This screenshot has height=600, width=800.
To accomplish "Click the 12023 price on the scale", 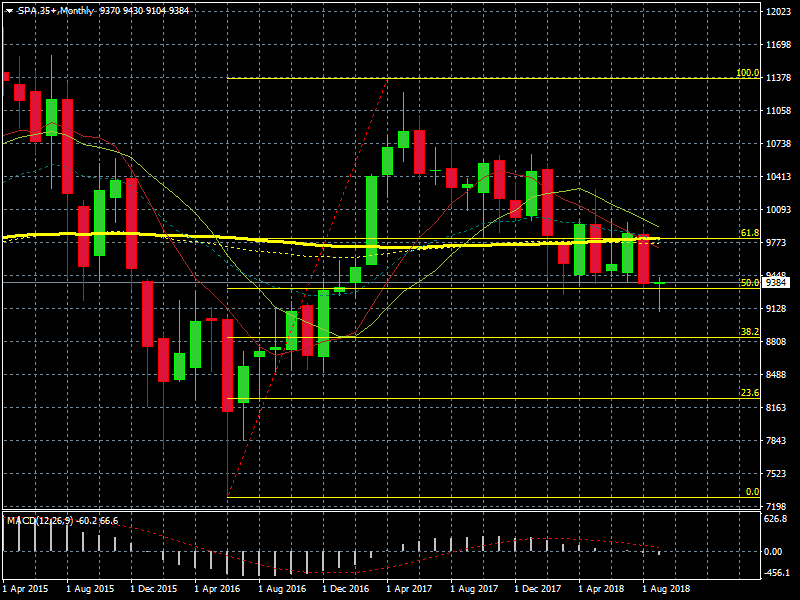I will [x=778, y=12].
